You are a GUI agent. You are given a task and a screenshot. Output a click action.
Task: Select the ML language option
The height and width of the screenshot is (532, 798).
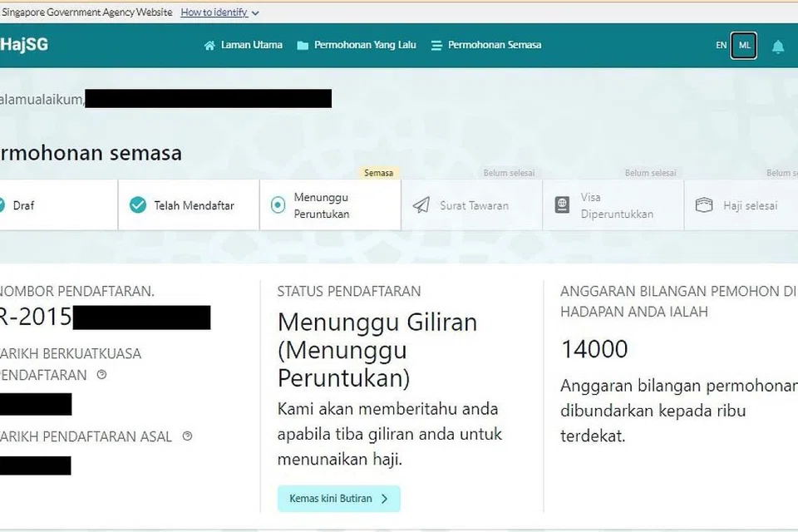(x=744, y=46)
